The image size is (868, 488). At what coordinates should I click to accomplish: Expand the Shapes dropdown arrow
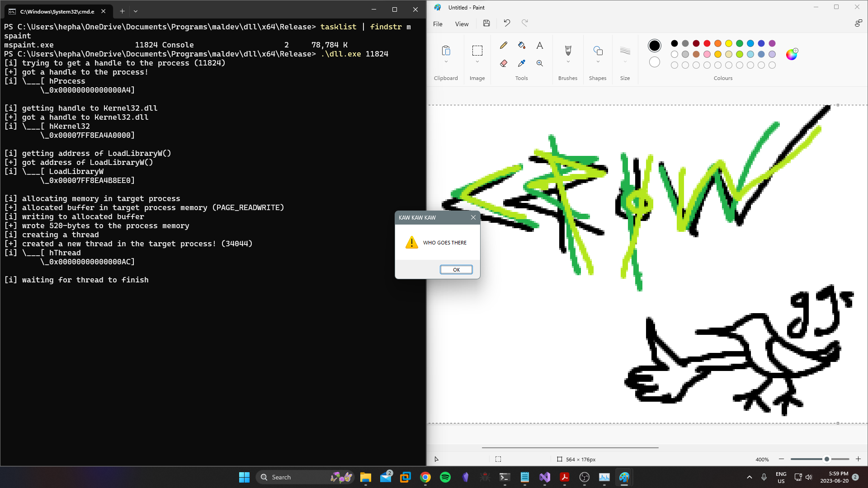coord(598,62)
